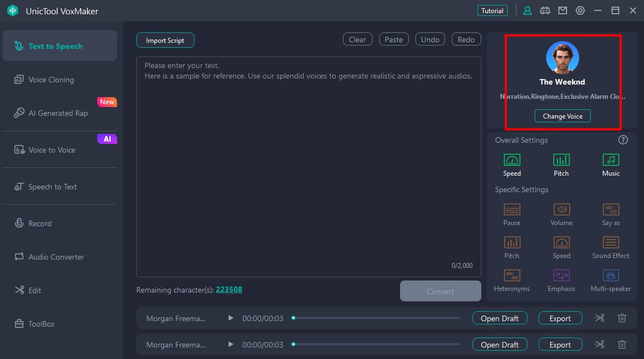Click the Pause specific setting icon

pyautogui.click(x=512, y=210)
